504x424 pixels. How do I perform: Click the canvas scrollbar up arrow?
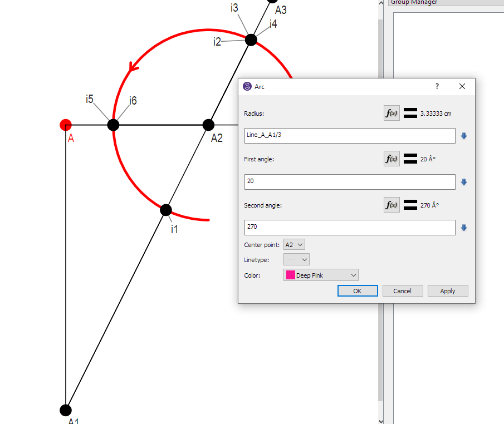(381, 3)
